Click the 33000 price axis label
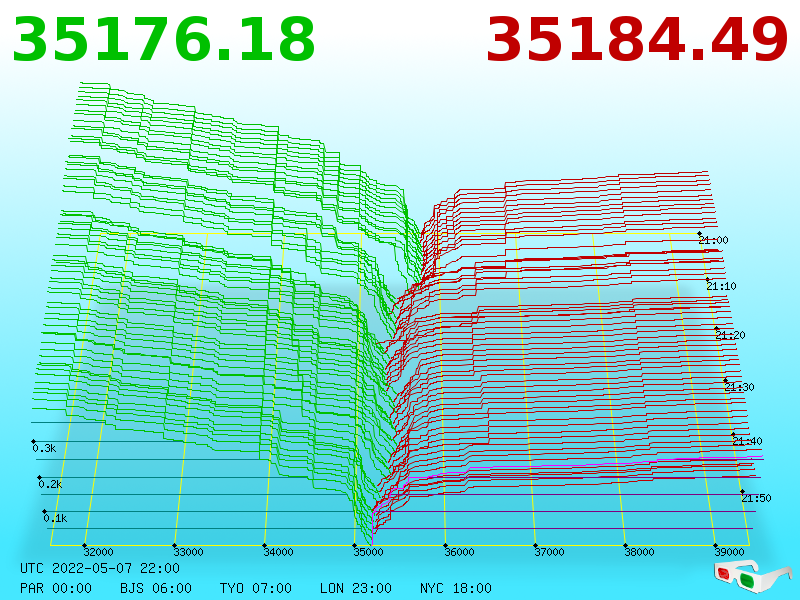The width and height of the screenshot is (800, 600). (x=188, y=552)
